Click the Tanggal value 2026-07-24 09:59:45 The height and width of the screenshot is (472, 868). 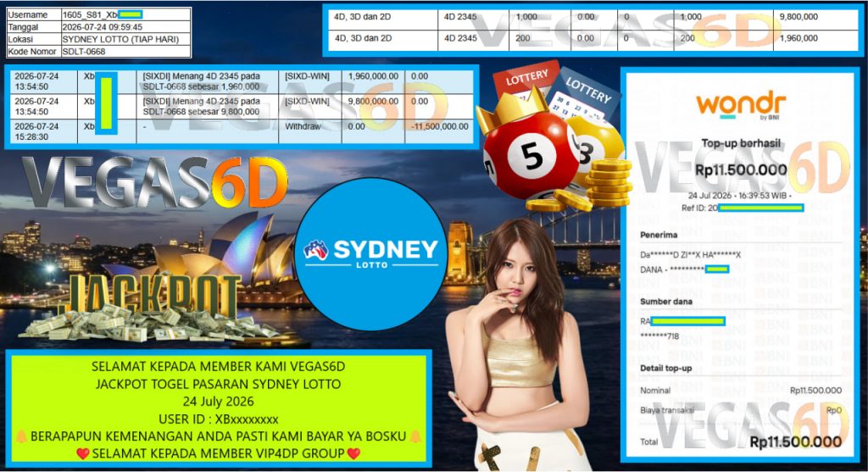[103, 27]
